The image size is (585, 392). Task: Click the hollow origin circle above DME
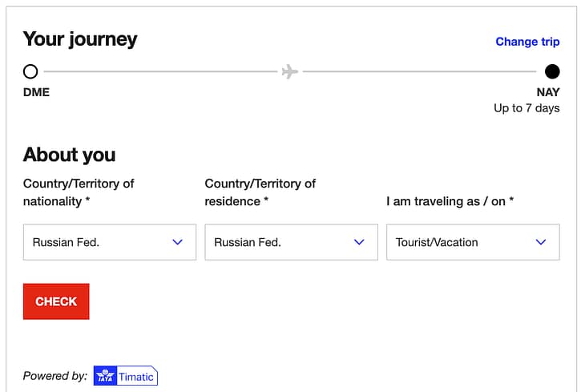[30, 71]
